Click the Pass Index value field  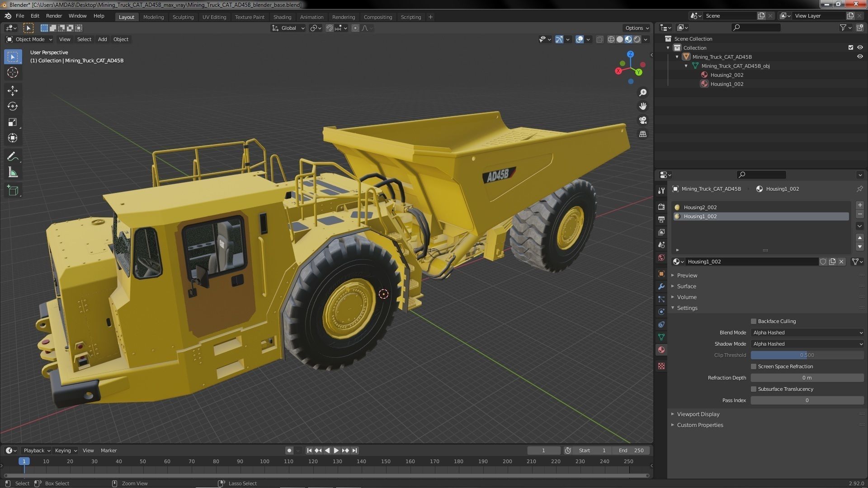(807, 400)
